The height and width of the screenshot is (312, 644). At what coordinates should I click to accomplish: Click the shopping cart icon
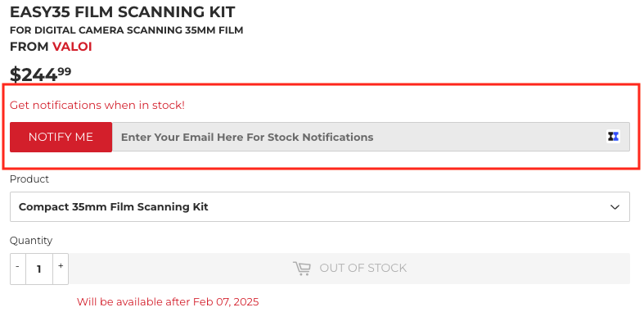click(x=301, y=269)
